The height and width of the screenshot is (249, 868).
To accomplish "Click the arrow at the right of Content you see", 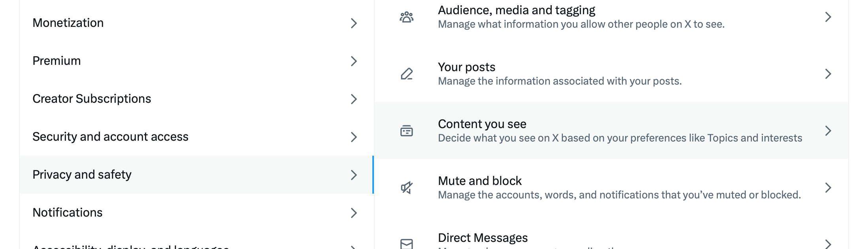I will 828,131.
